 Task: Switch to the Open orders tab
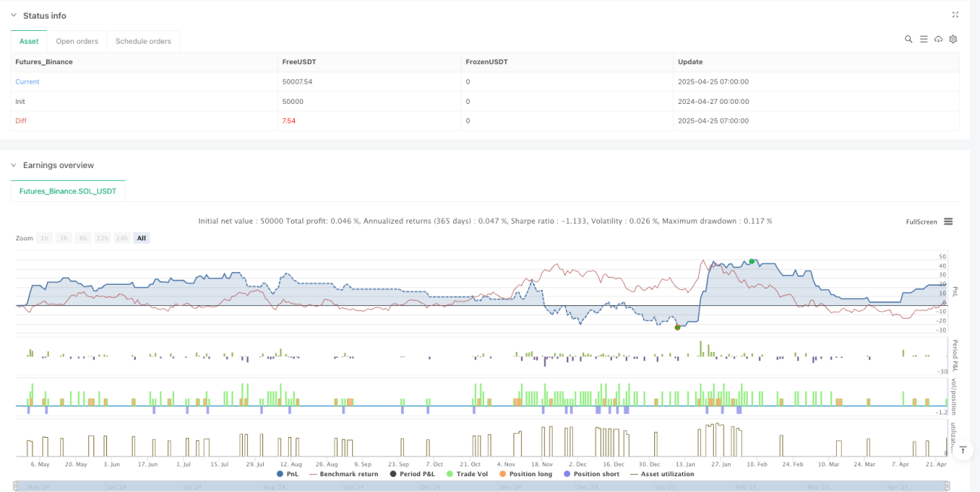coord(77,41)
